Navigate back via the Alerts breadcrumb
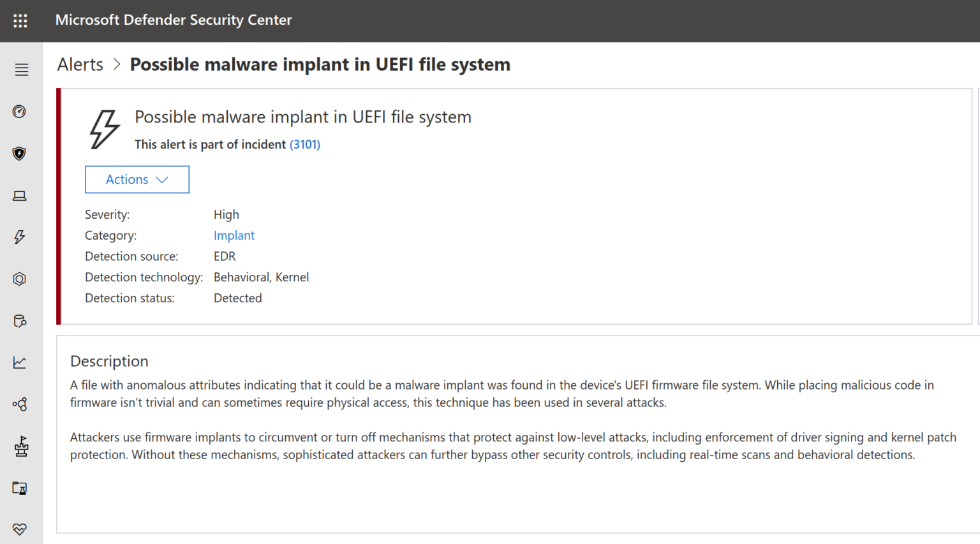The height and width of the screenshot is (544, 980). pos(80,64)
